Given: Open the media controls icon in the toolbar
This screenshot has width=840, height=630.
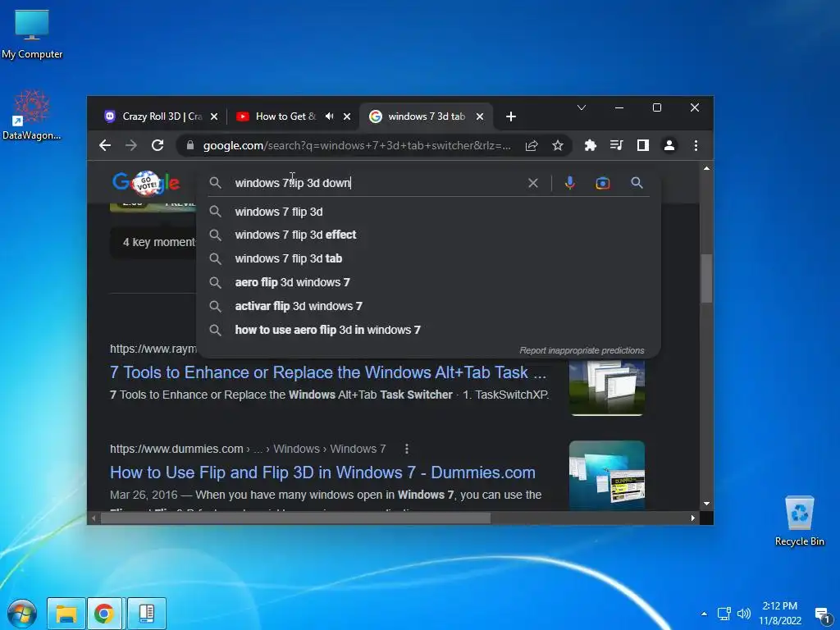Looking at the screenshot, I should tap(617, 145).
